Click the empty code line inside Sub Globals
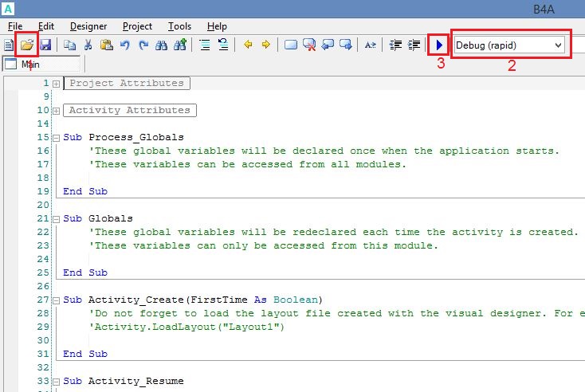This screenshot has height=392, width=585. click(x=239, y=259)
